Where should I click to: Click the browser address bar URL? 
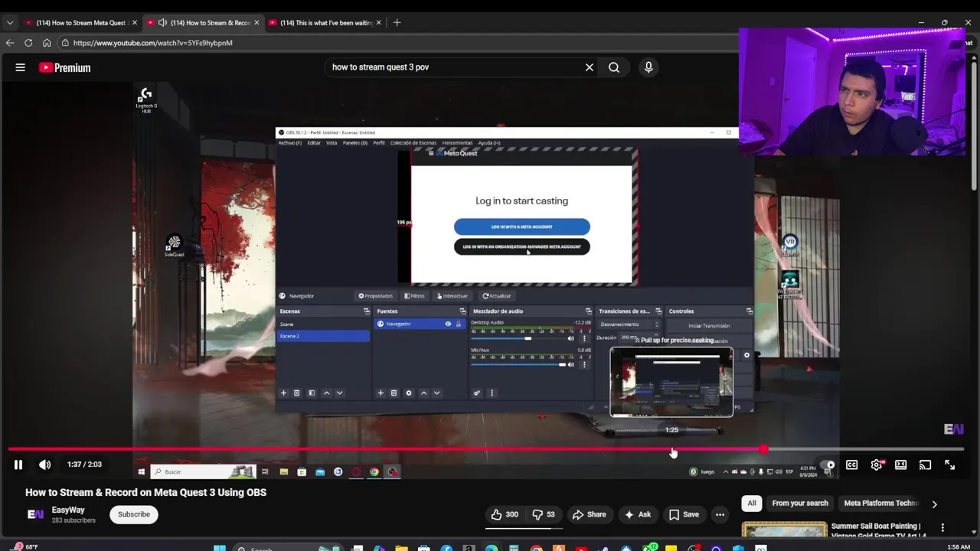[153, 43]
